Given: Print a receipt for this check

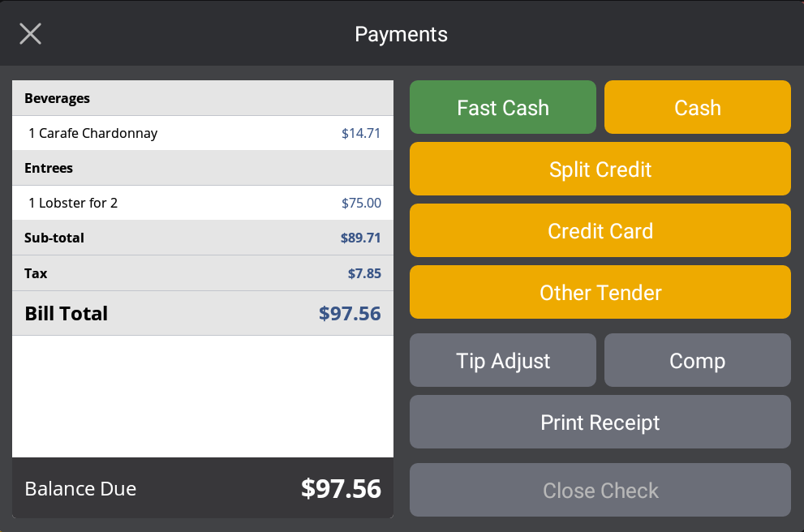Looking at the screenshot, I should pos(600,422).
